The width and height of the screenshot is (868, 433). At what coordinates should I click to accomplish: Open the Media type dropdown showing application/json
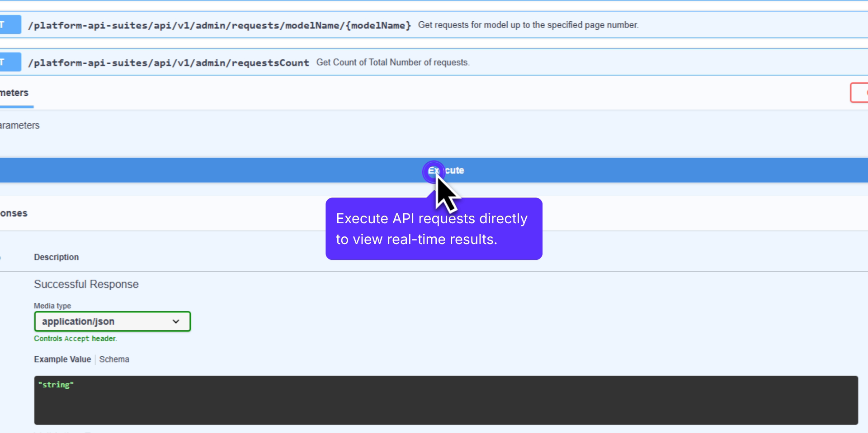[x=112, y=321]
